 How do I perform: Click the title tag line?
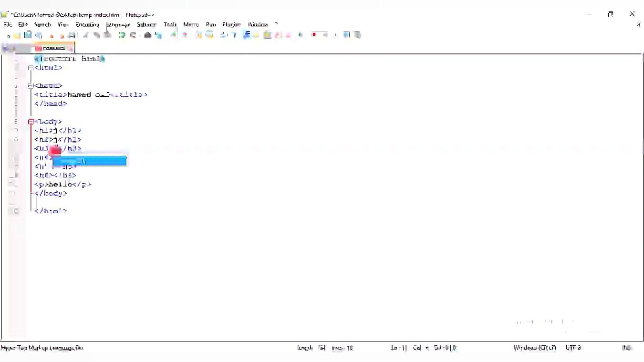pyautogui.click(x=91, y=94)
